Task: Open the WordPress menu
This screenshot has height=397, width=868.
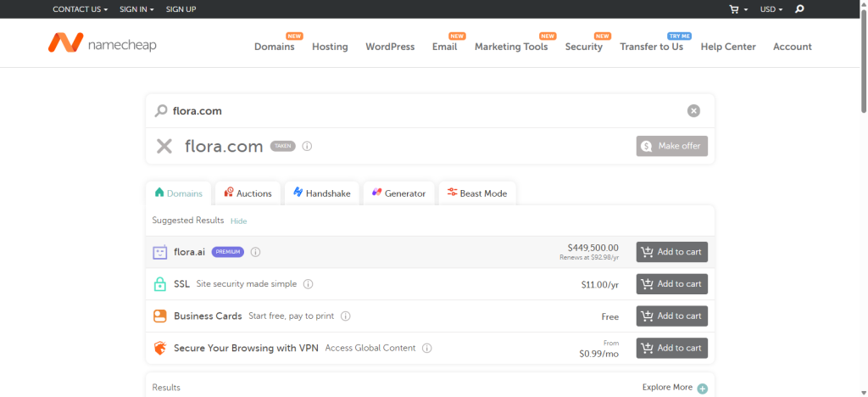Action: tap(390, 47)
